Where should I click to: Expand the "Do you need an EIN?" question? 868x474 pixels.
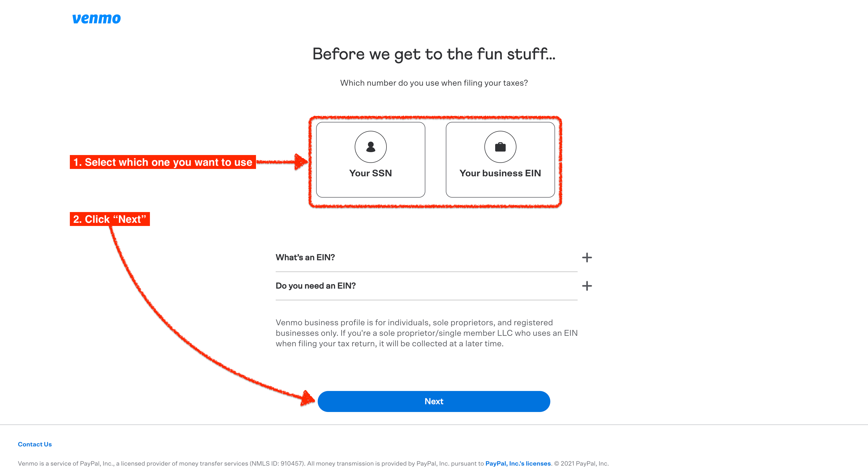316,286
